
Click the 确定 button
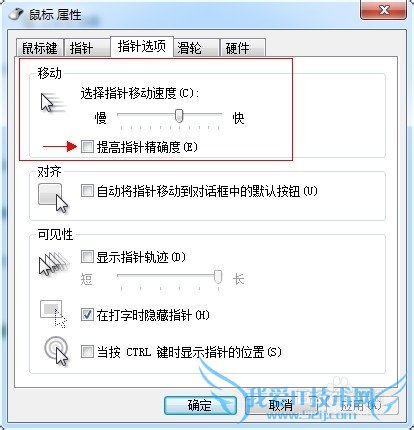click(200, 405)
